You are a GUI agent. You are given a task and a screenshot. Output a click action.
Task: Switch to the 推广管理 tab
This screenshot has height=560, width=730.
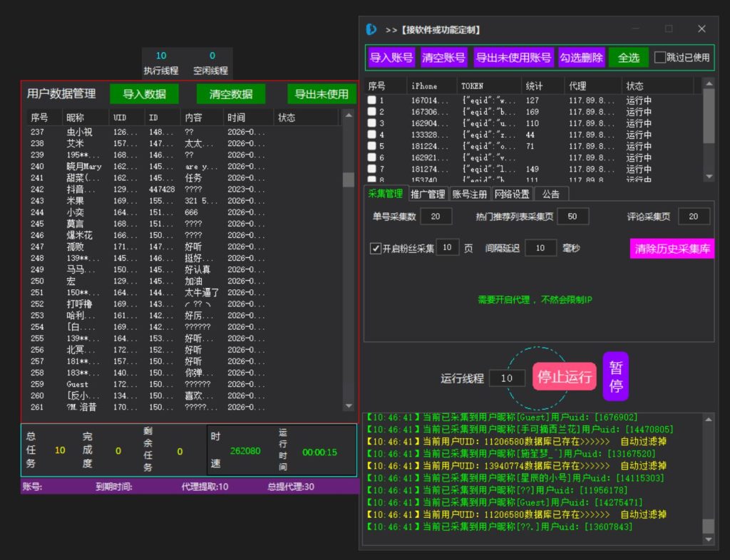[428, 195]
